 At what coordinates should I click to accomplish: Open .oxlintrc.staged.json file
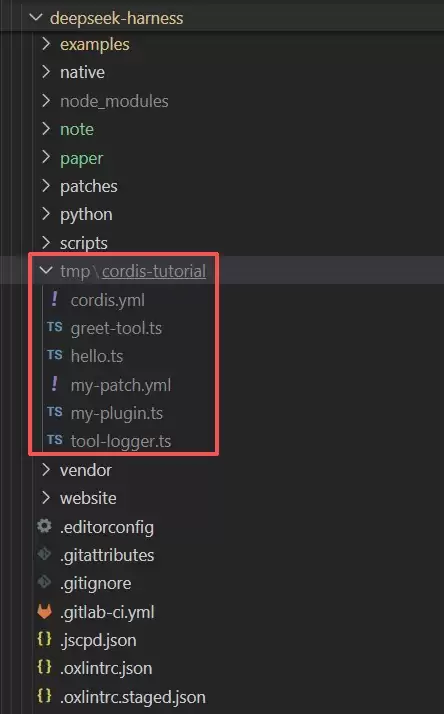point(133,697)
